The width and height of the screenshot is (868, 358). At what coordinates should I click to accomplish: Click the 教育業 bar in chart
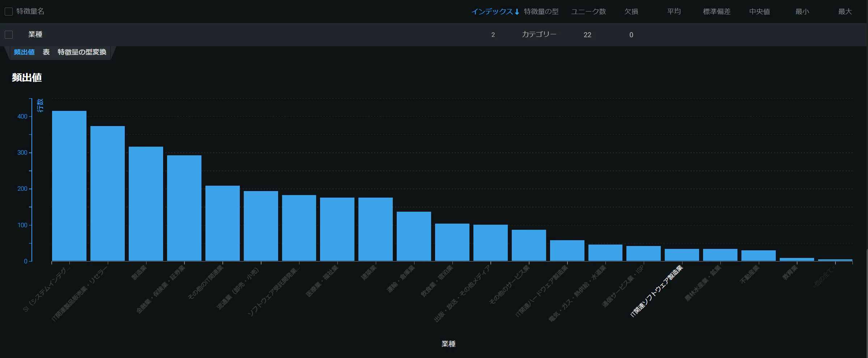click(797, 259)
